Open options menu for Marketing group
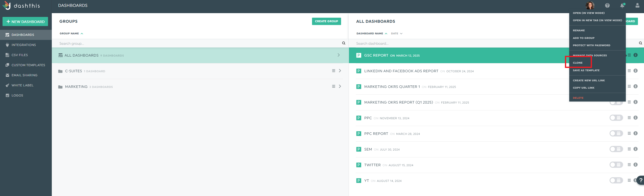The height and width of the screenshot is (196, 644). coord(333,86)
